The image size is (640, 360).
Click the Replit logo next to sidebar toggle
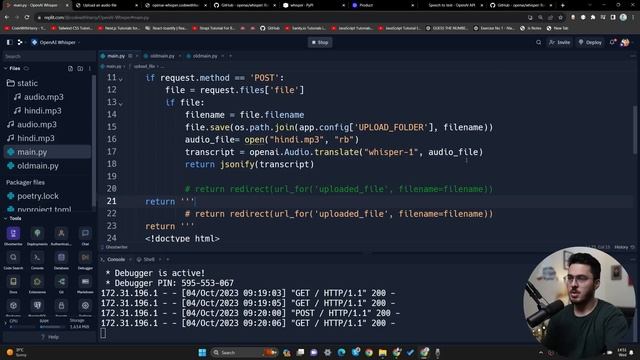(x=20, y=42)
